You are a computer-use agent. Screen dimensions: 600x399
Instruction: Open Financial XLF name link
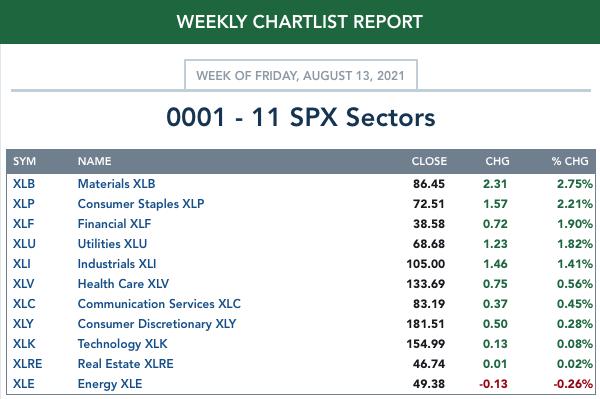[x=114, y=224]
